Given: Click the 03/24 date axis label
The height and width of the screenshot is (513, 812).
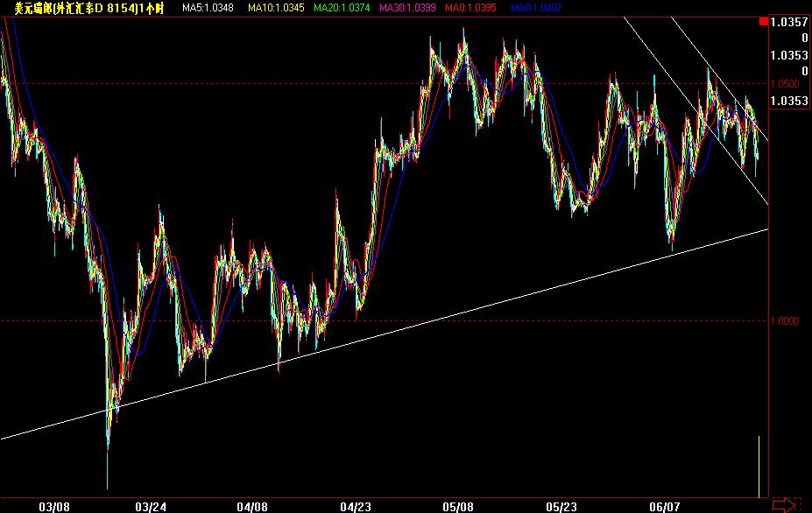Looking at the screenshot, I should point(151,507).
